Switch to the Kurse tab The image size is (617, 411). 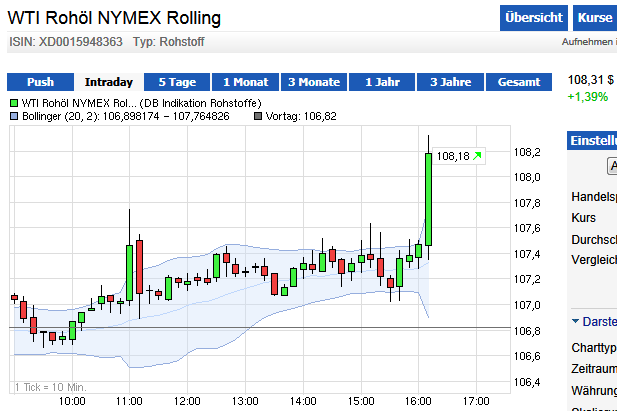coord(595,18)
